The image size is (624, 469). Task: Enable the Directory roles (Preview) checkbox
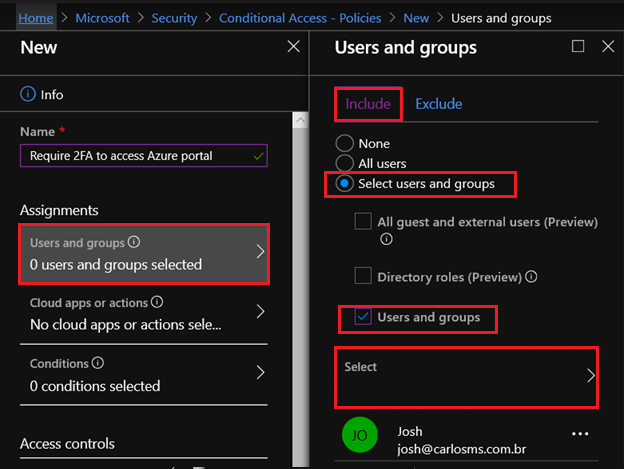(x=363, y=276)
